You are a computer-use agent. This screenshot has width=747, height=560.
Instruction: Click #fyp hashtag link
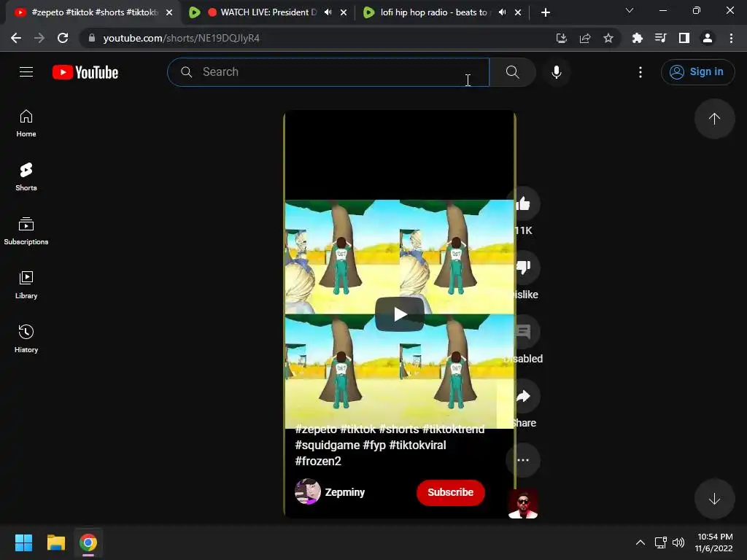point(374,445)
